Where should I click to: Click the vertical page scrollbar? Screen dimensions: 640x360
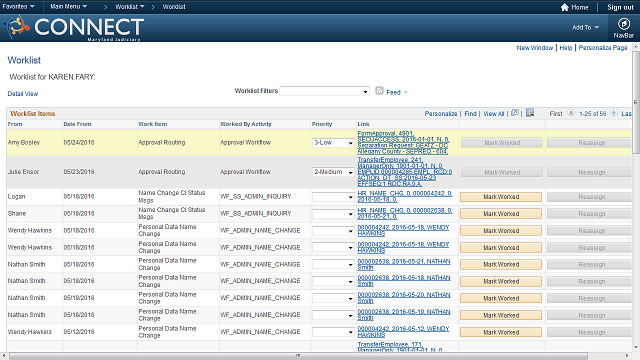click(636, 102)
